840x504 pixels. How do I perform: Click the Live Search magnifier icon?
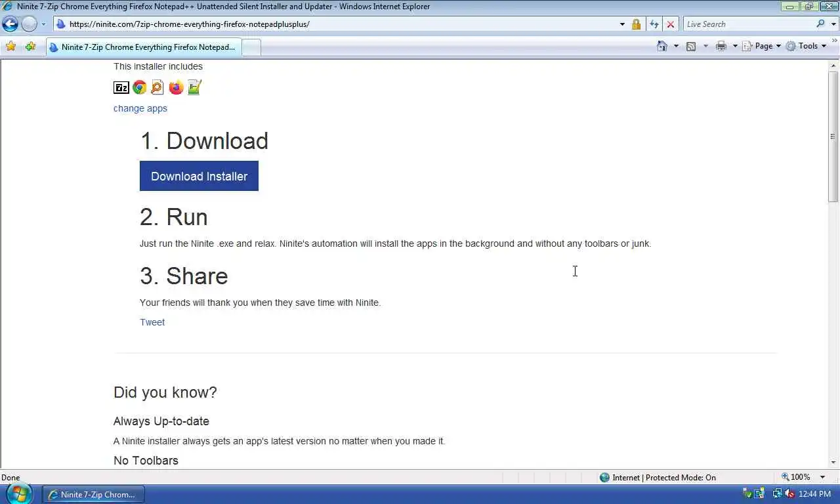(x=820, y=24)
